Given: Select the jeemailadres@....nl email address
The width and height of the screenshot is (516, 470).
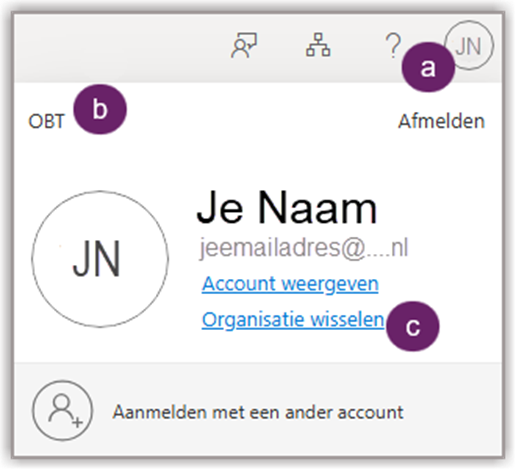Looking at the screenshot, I should tap(304, 248).
